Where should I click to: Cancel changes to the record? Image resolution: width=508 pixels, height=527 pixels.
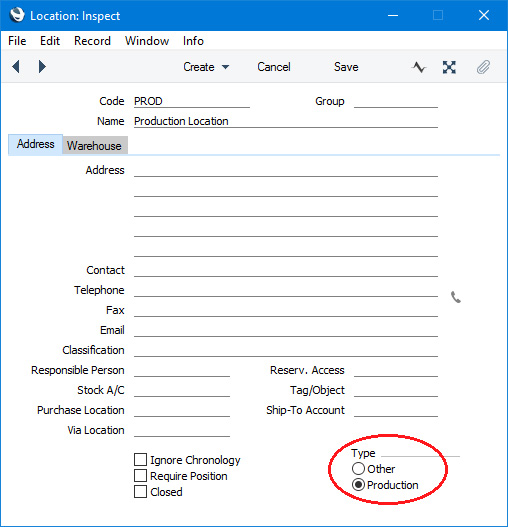(274, 67)
